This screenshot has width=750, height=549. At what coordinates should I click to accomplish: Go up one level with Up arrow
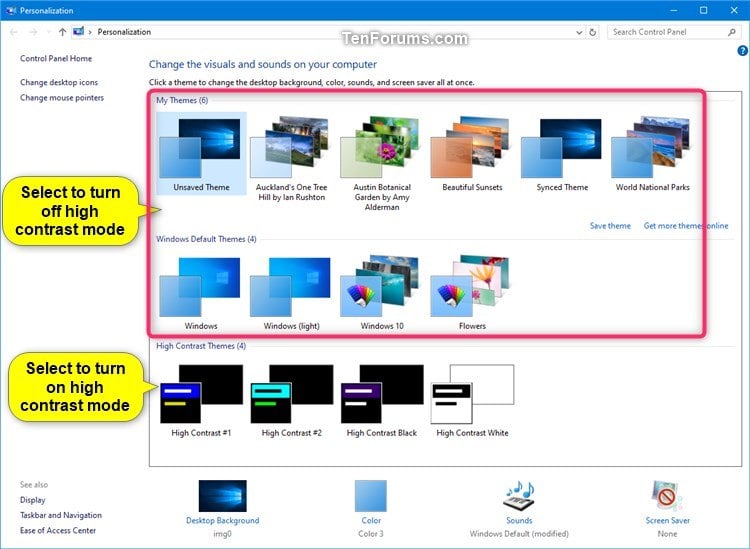click(62, 32)
